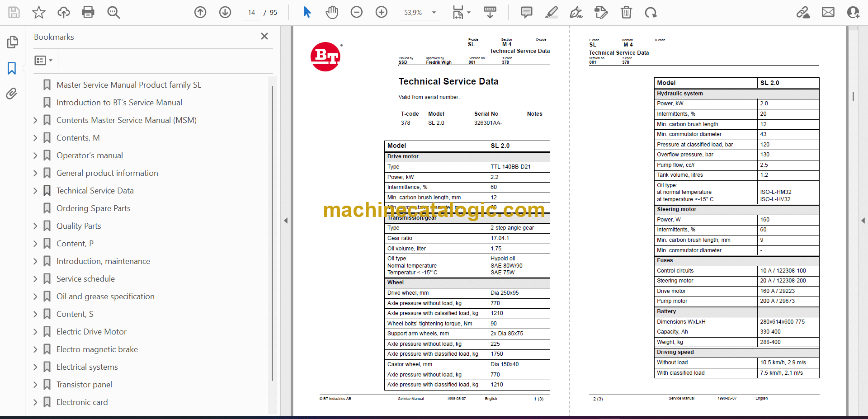Select the 'Electrical systems' bookmark label
This screenshot has width=868, height=419.
pos(87,367)
